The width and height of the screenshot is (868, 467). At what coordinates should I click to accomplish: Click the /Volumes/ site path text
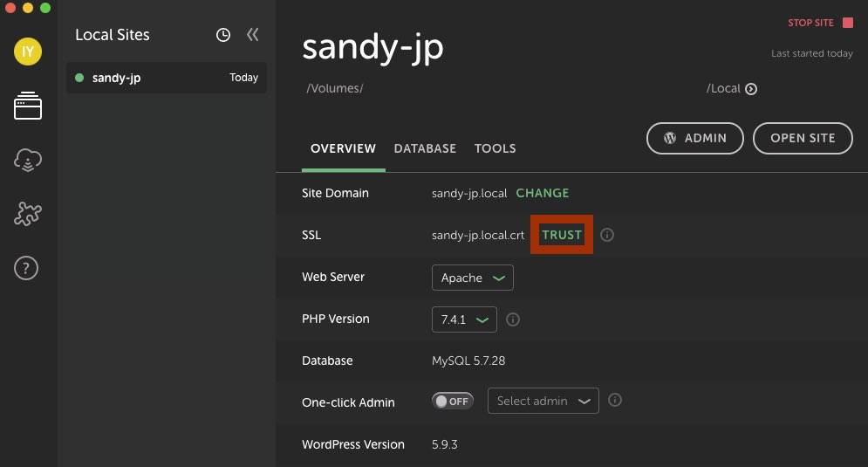(335, 89)
